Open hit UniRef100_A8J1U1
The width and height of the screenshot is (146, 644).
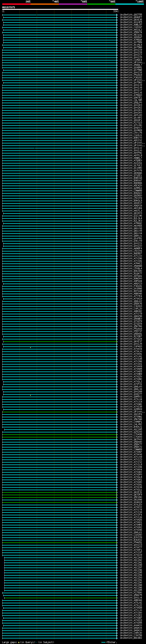(131, 35)
